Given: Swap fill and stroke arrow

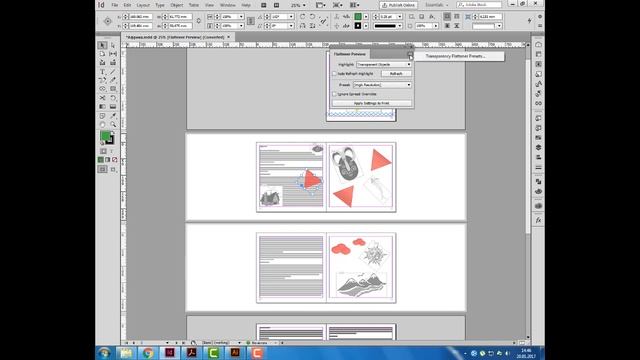Looking at the screenshot, I should pos(113,134).
